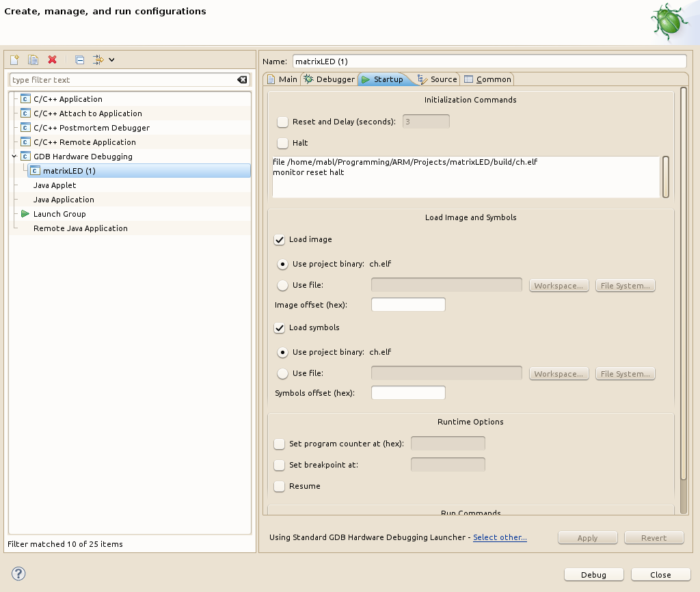Select Use file radio under Load symbols
The height and width of the screenshot is (592, 700).
tap(282, 373)
